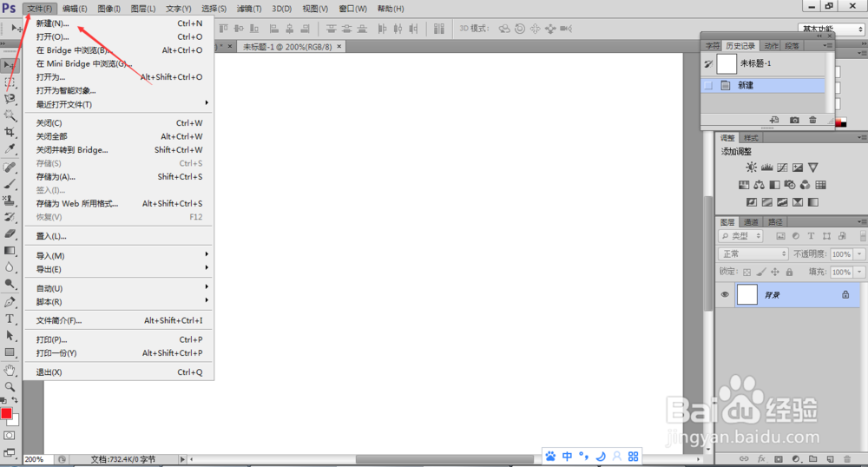Switch to the 通道 tab
The height and width of the screenshot is (467, 868).
point(751,222)
